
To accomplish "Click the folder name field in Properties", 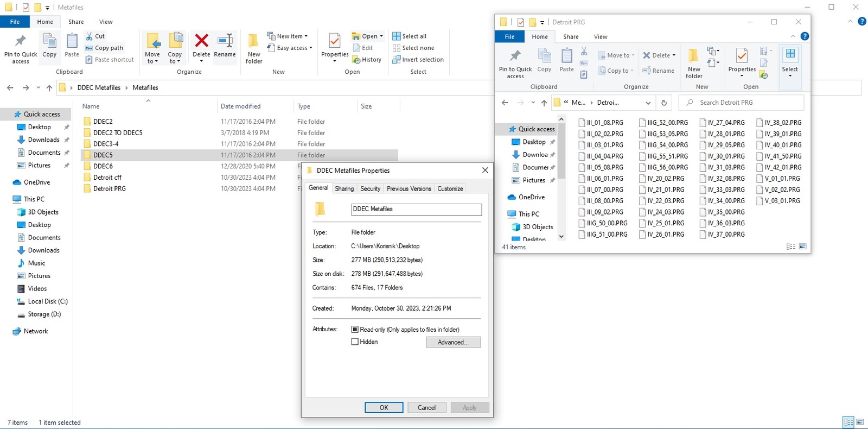I will pyautogui.click(x=416, y=209).
